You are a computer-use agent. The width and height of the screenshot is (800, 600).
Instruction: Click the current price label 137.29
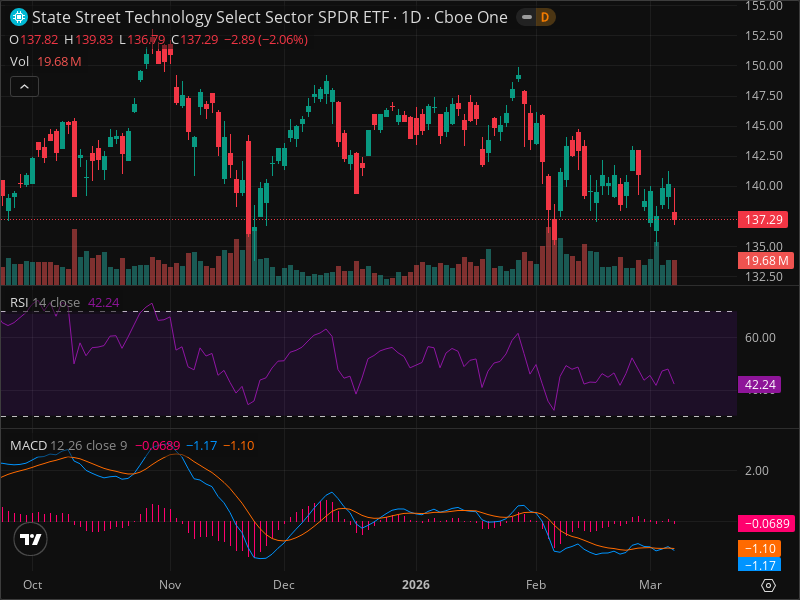coord(763,220)
